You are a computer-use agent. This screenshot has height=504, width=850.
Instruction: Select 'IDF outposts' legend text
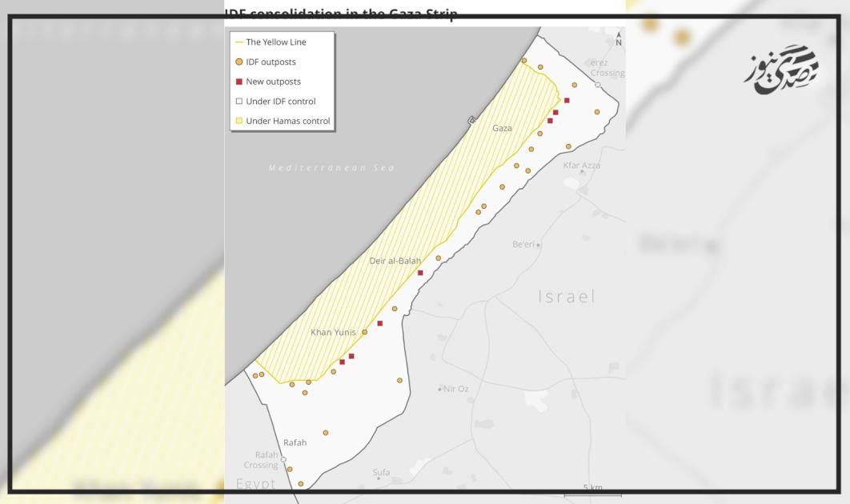(271, 62)
